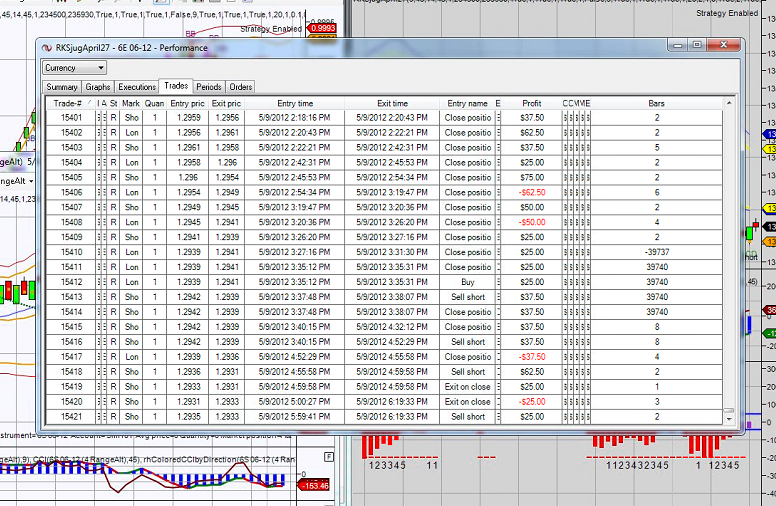Sort trades by Profit column header
Viewport: 776px width, 506px height.
click(532, 103)
